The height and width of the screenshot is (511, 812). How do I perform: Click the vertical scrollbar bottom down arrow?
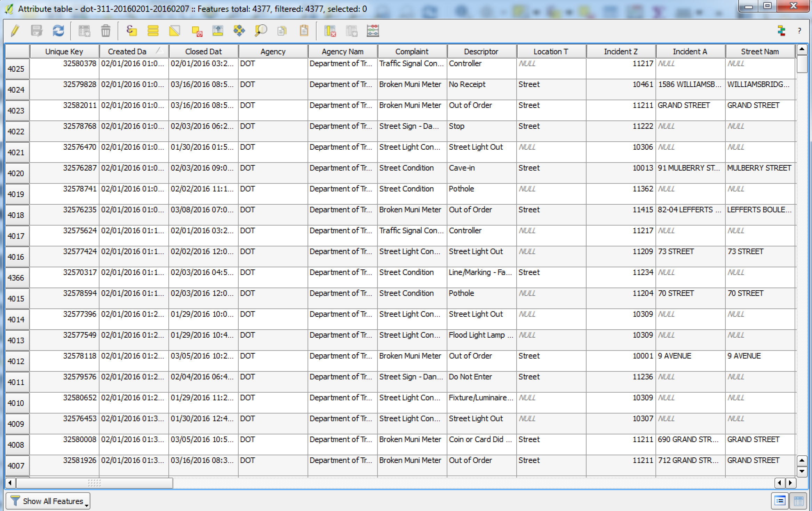point(802,472)
